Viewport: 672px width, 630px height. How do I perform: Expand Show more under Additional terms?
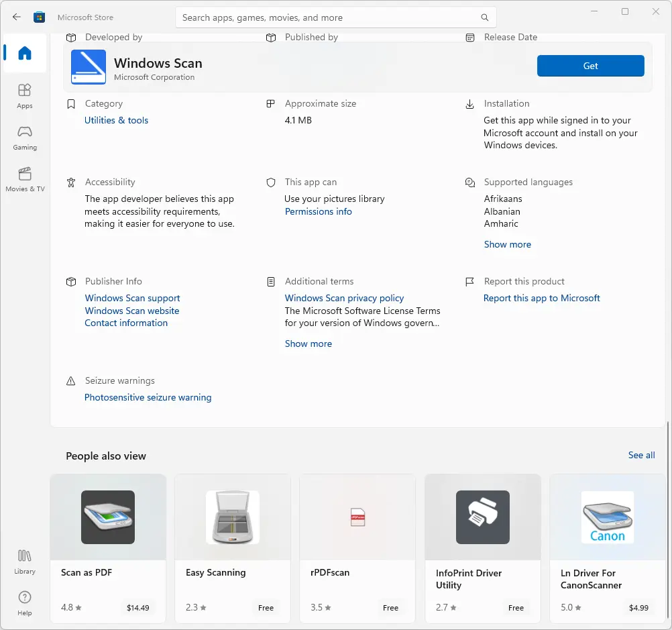(x=308, y=344)
